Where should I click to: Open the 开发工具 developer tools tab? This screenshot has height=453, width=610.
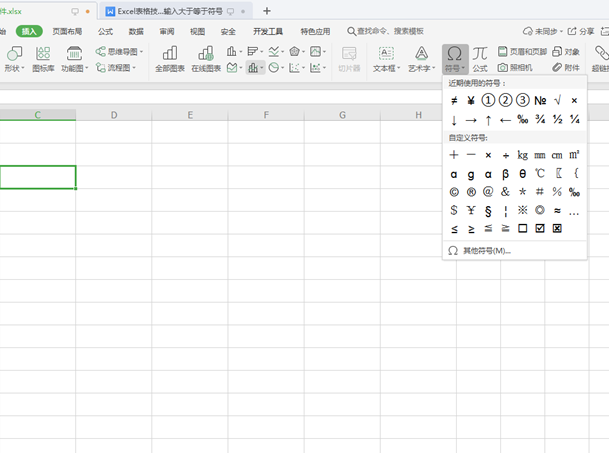tap(267, 31)
